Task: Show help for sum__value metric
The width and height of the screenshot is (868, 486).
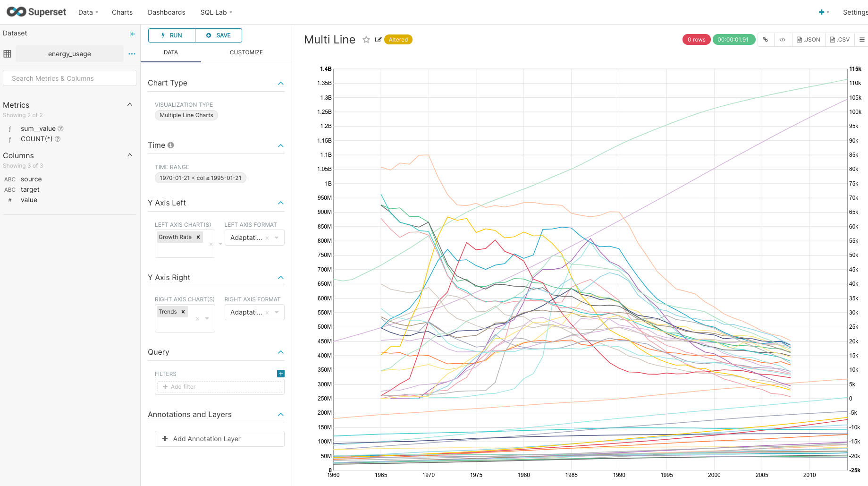Action: [60, 128]
